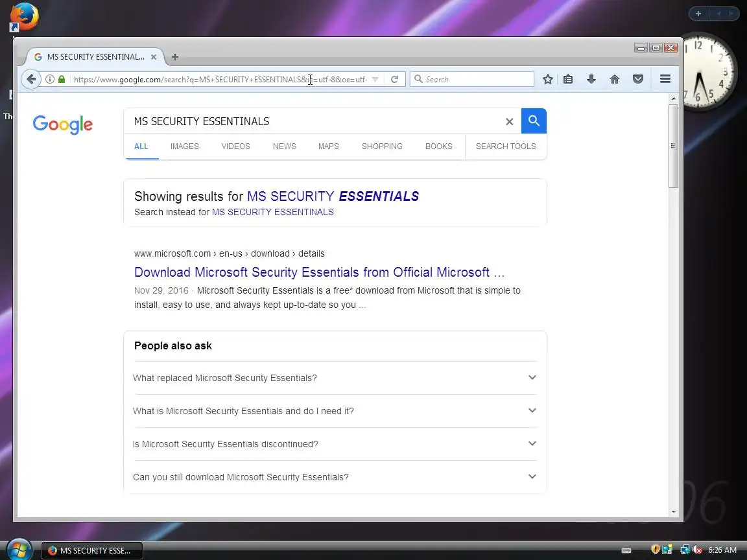Open SEARCH TOOLS options
The width and height of the screenshot is (747, 560).
506,146
